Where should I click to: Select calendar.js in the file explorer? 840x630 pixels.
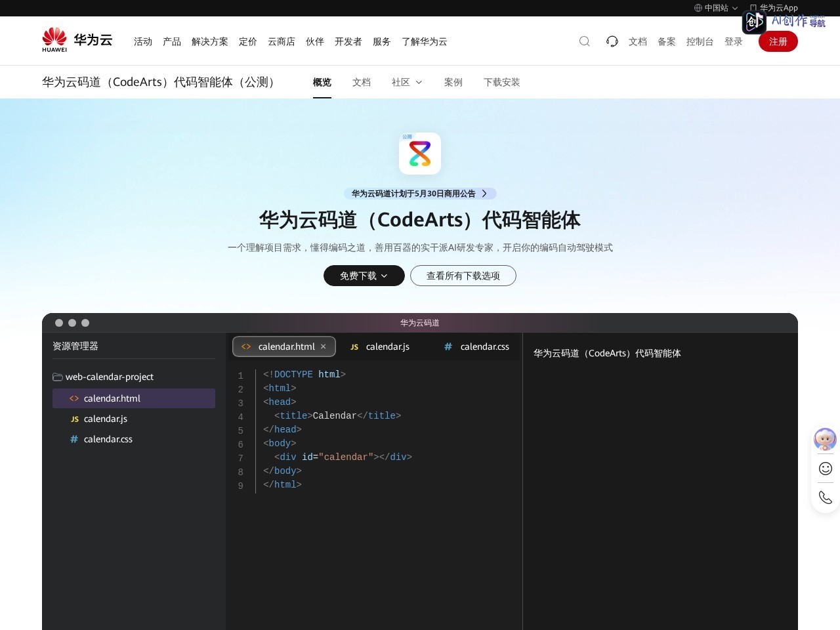pyautogui.click(x=134, y=419)
